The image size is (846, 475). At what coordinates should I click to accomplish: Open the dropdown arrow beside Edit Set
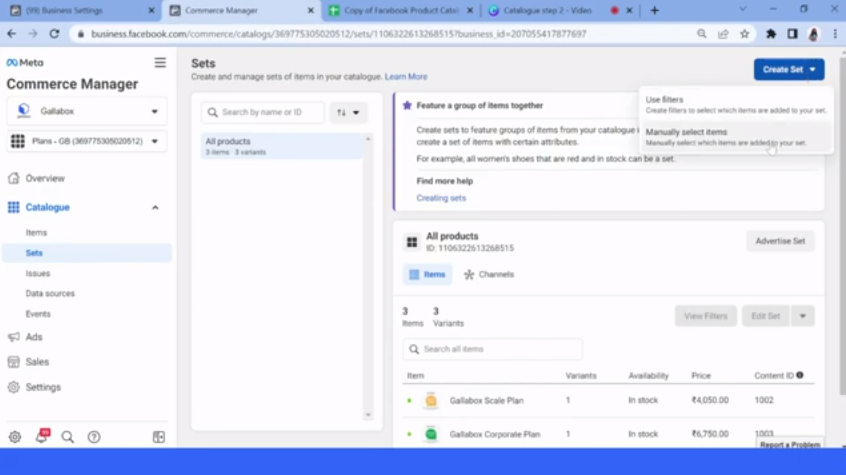coord(802,316)
